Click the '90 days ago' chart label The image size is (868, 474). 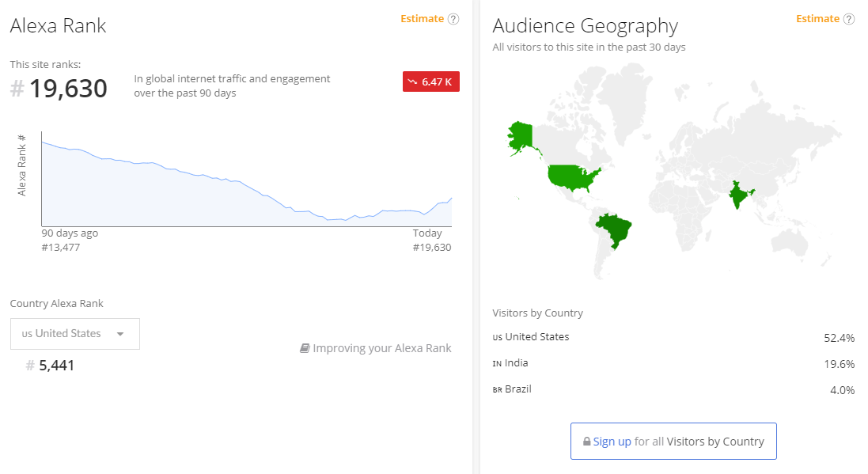tap(70, 233)
